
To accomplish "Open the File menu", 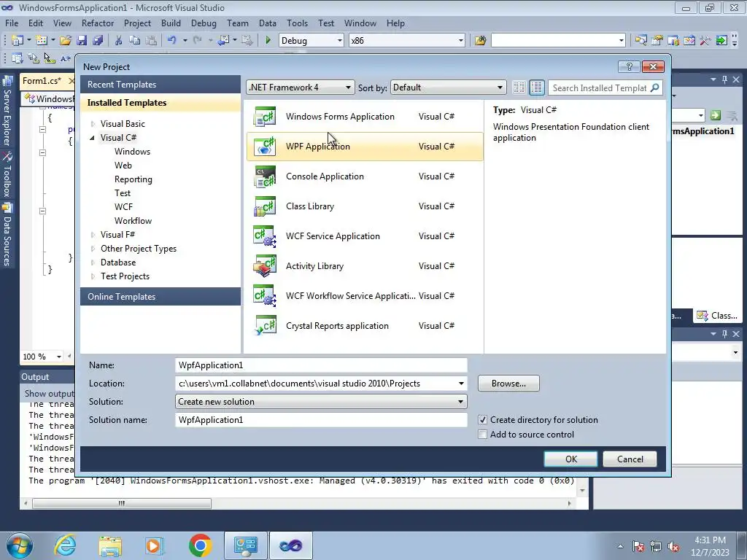I will [x=12, y=23].
